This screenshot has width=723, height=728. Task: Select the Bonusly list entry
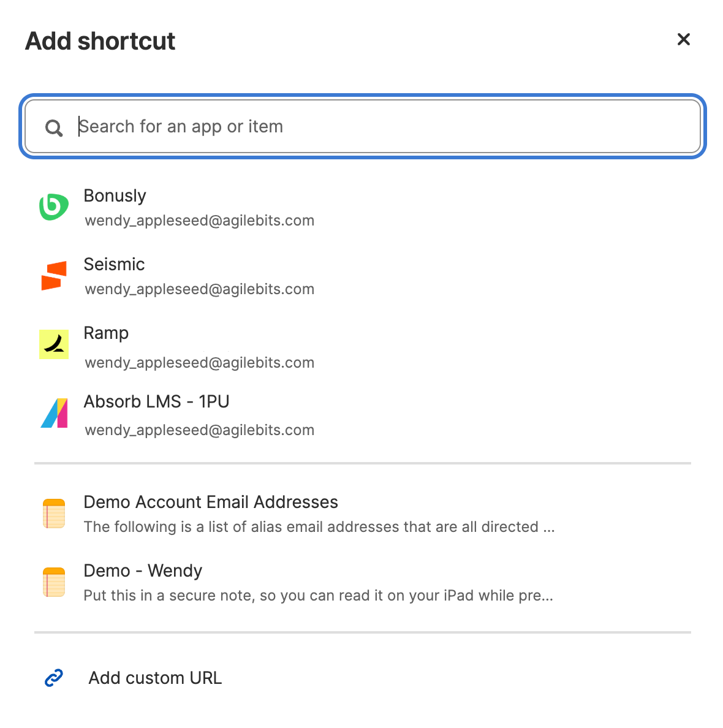pyautogui.click(x=115, y=196)
